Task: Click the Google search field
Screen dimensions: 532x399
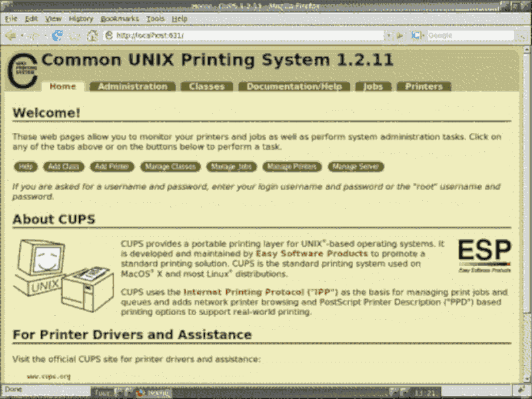Action: click(x=471, y=35)
